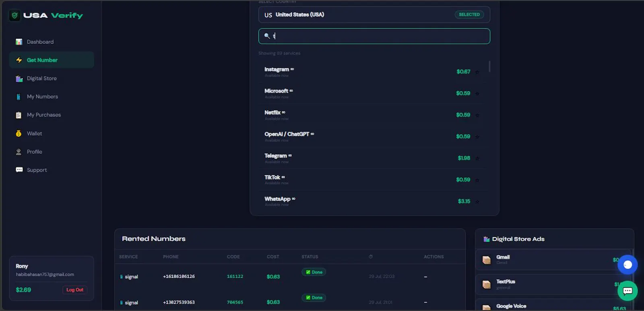Favorite Netflix with its star icon
This screenshot has height=311, width=644.
[477, 115]
